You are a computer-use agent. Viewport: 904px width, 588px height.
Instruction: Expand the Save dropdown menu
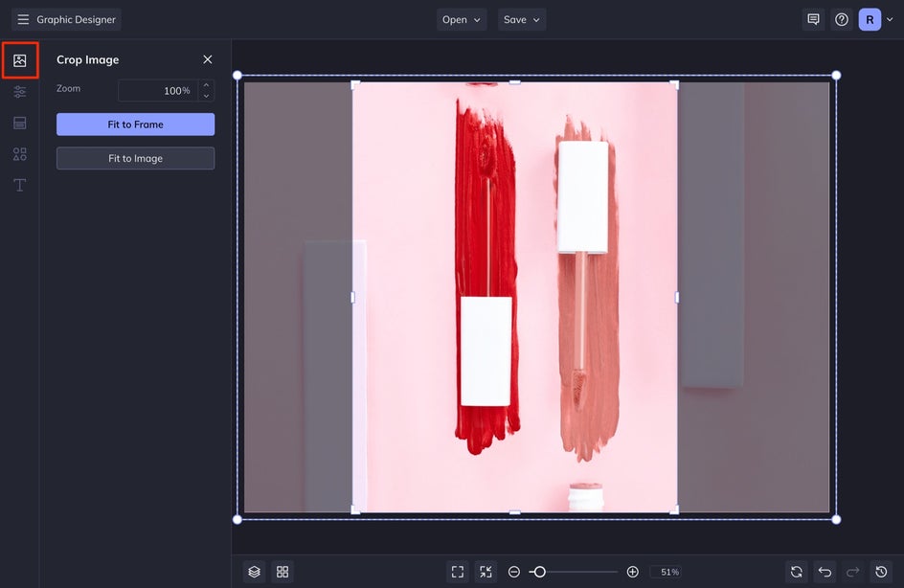point(522,19)
